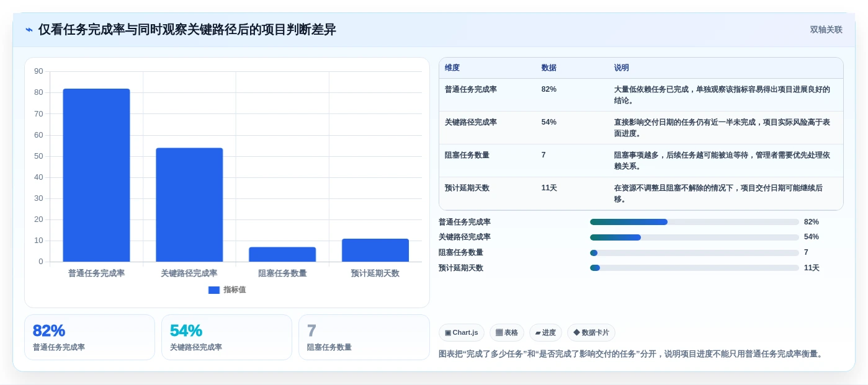Select the 7 阻塞任务数量 data card
868x385 pixels.
coord(364,337)
